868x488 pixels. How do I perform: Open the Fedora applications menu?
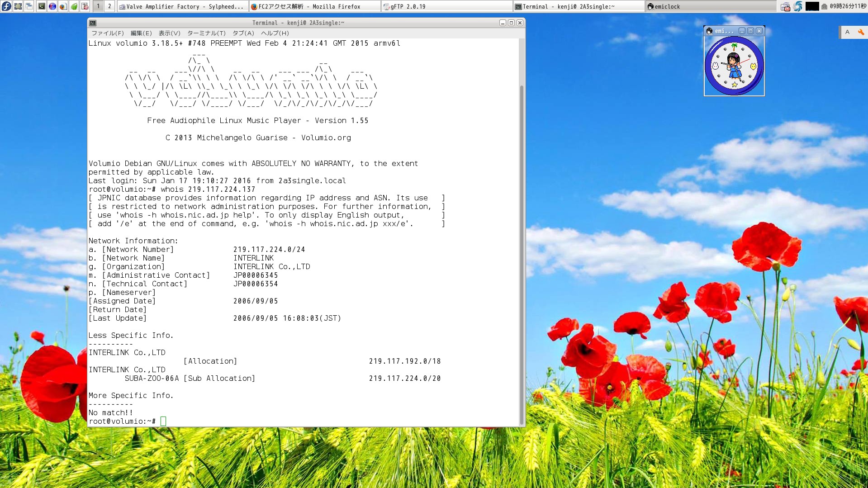click(x=6, y=6)
